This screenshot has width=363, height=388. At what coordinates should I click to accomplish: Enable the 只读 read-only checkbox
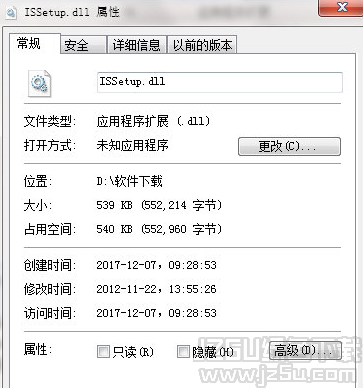(x=103, y=351)
